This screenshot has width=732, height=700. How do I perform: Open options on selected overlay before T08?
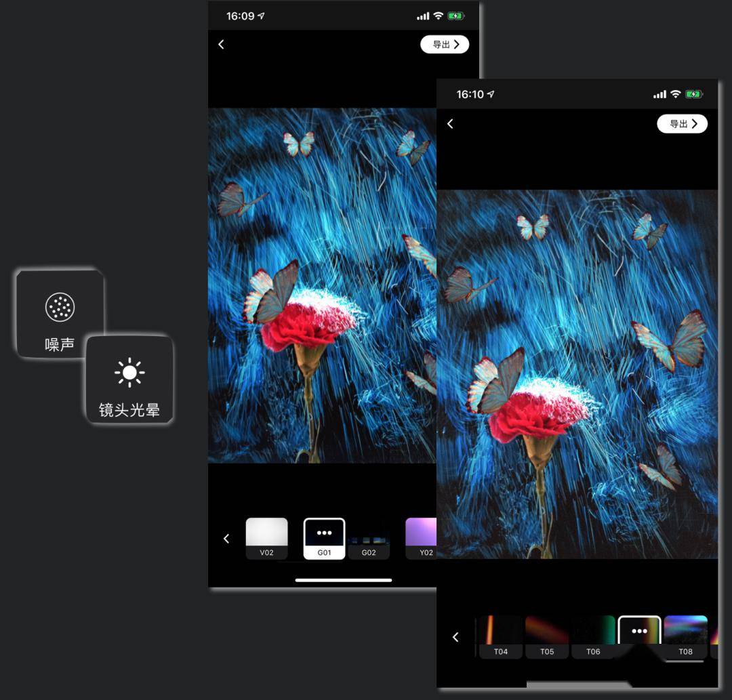[x=639, y=632]
